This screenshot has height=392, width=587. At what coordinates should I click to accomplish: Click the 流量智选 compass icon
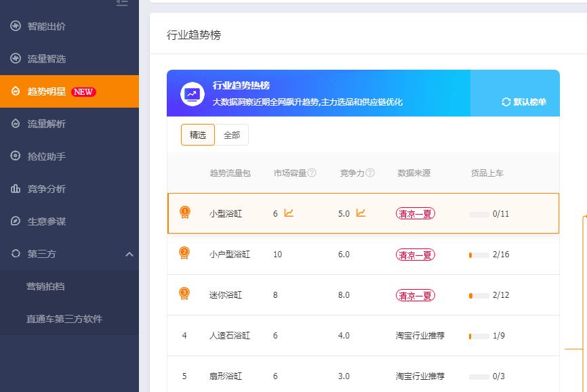(x=16, y=59)
